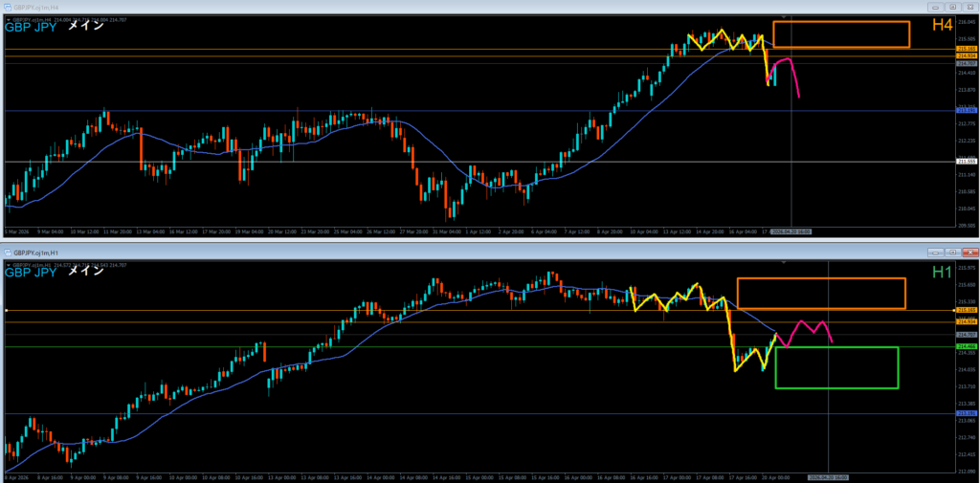
Task: Click the 216.045 scale value in H4 chart
Action: 967,22
